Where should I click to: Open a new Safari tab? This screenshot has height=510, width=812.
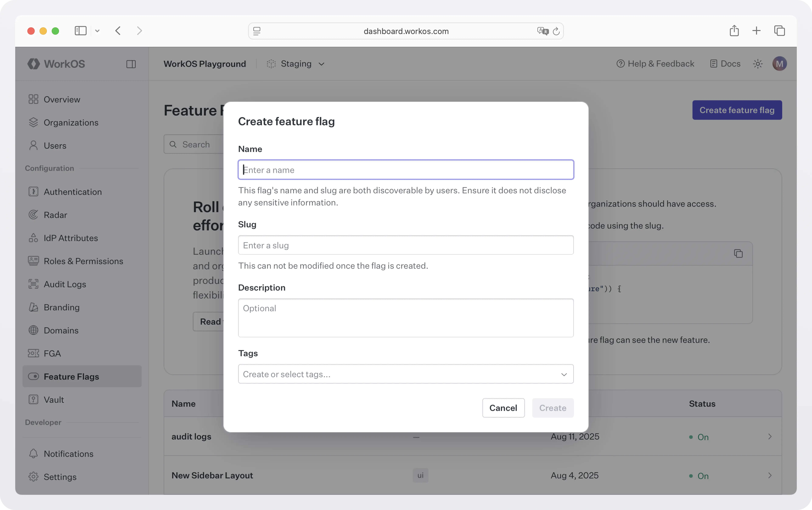point(756,31)
